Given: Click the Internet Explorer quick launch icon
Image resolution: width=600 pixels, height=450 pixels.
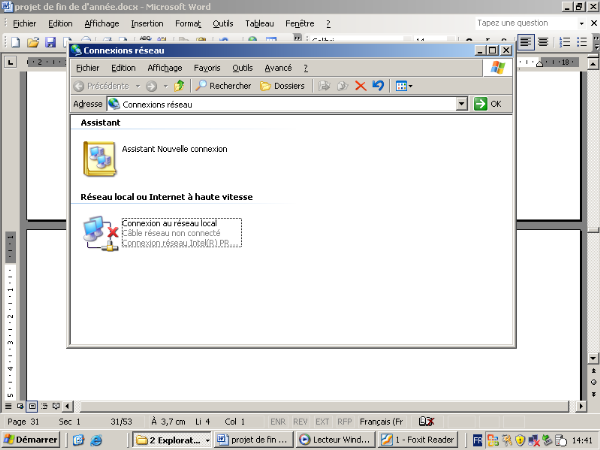Looking at the screenshot, I should click(96, 440).
